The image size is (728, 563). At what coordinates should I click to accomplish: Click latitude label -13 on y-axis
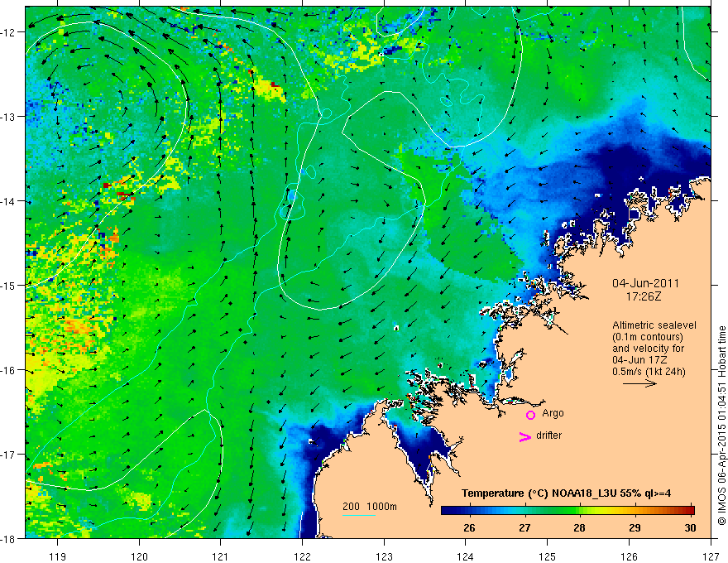[x=9, y=117]
